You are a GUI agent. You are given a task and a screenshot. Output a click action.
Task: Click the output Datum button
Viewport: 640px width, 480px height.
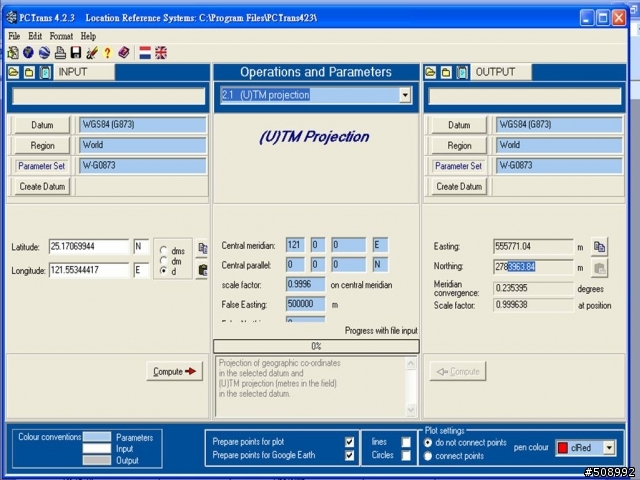[459, 125]
